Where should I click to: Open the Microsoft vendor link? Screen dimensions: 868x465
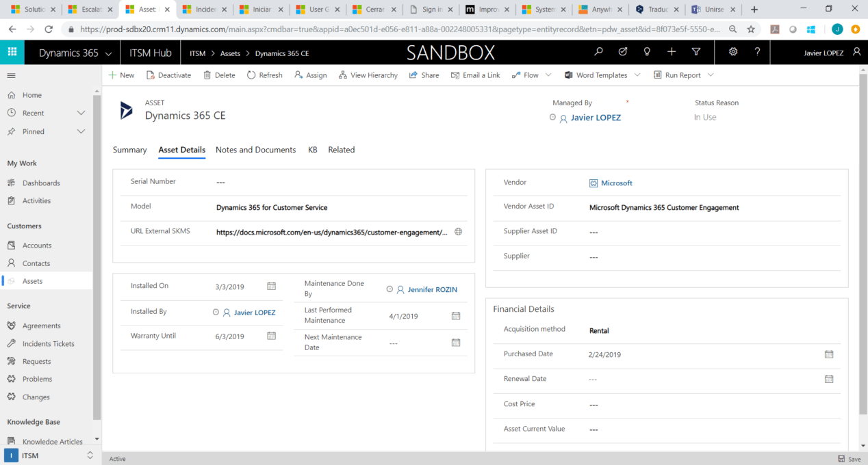pos(617,183)
